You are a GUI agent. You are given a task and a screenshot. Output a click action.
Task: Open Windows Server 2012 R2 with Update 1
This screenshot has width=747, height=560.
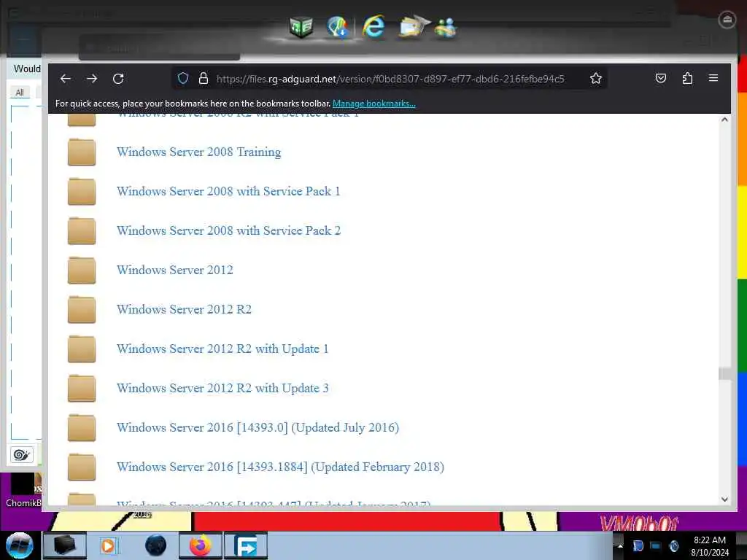tap(222, 349)
